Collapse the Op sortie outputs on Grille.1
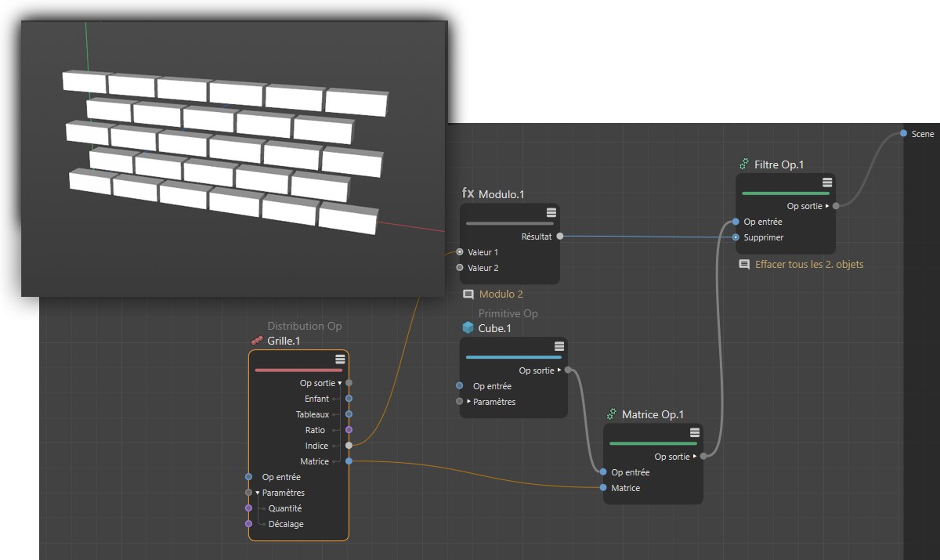Screen dimensions: 940x560 click(340, 383)
